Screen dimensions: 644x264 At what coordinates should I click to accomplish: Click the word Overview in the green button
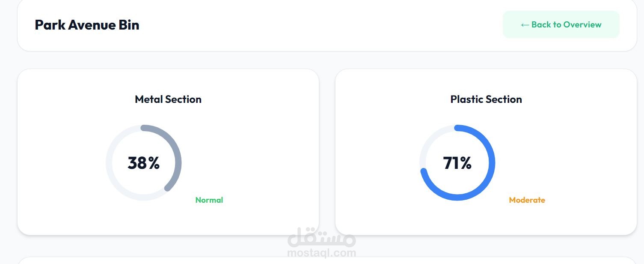(582, 25)
